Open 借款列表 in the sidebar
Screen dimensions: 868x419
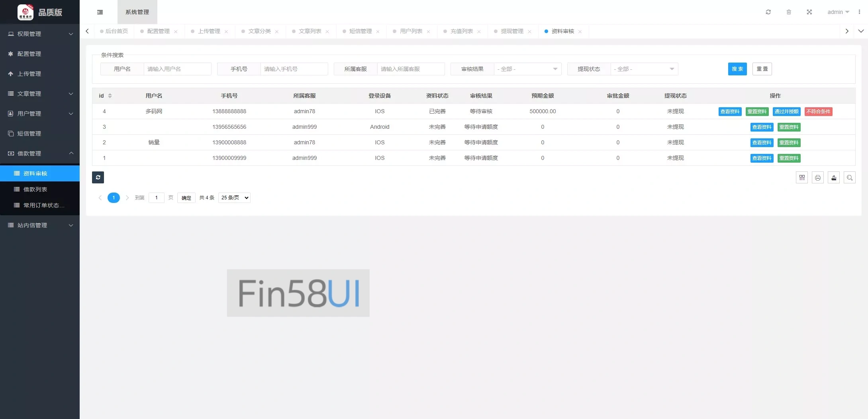click(35, 189)
